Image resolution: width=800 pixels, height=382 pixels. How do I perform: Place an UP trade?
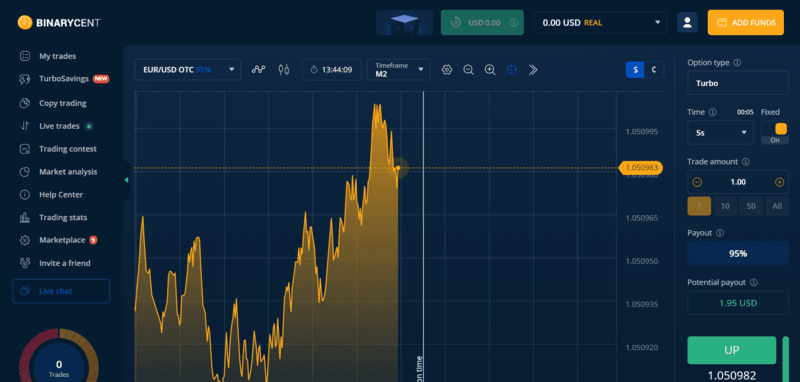[732, 350]
